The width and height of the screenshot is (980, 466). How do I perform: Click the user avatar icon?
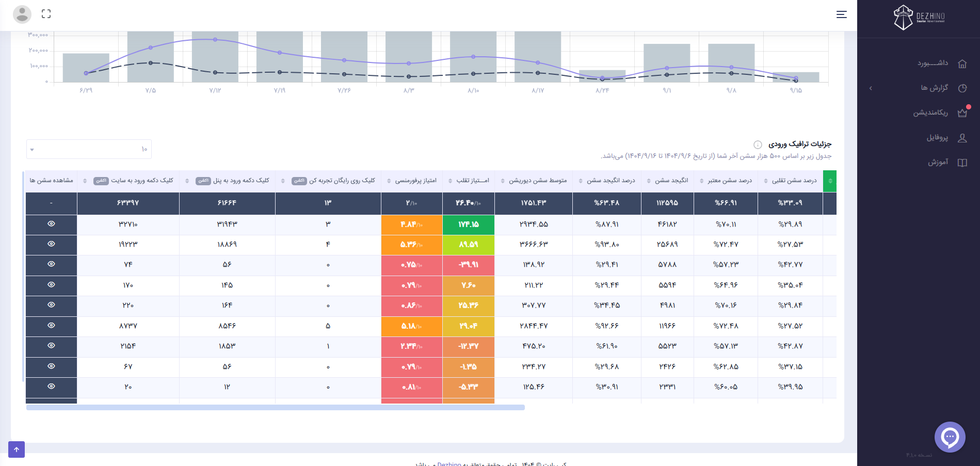click(x=22, y=14)
